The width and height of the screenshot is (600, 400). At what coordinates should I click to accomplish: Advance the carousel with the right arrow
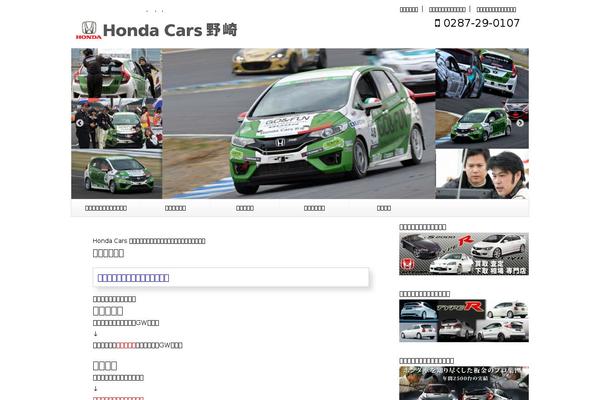point(520,123)
